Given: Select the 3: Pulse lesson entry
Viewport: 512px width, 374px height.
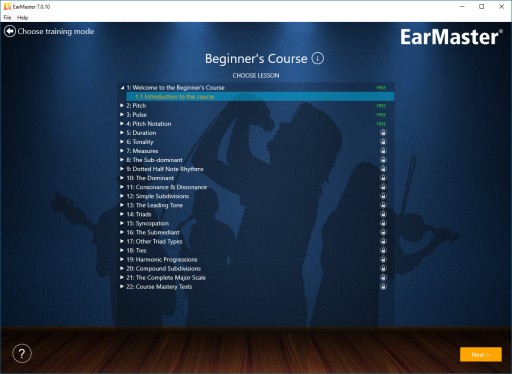Looking at the screenshot, I should click(137, 115).
